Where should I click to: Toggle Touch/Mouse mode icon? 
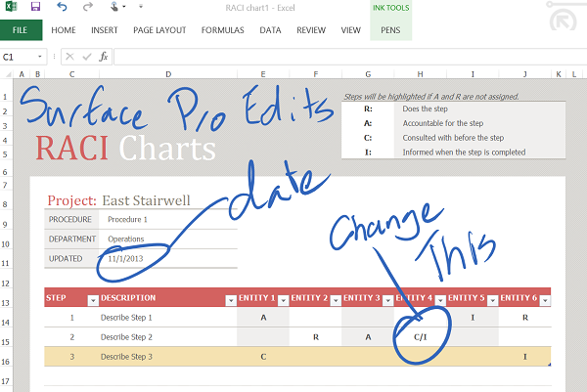coord(114,7)
